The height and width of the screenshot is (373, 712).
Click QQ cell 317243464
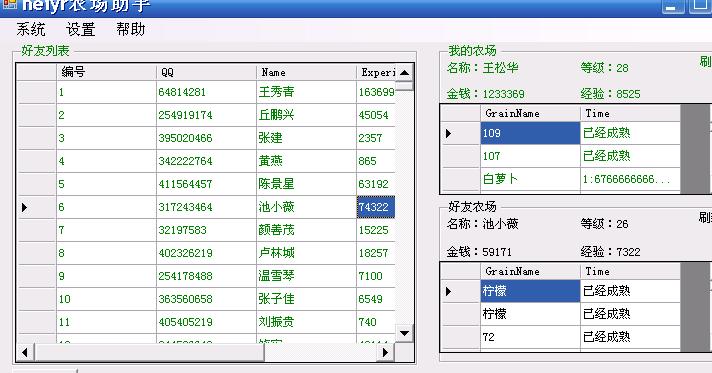(x=206, y=207)
